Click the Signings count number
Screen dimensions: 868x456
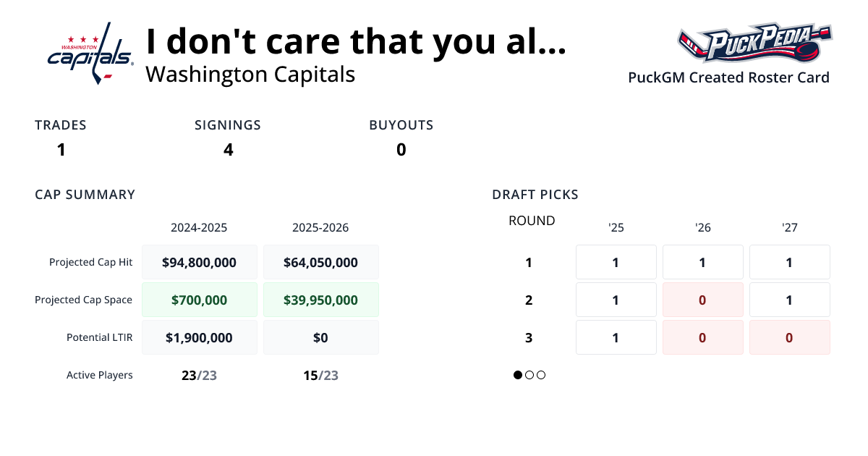229,150
